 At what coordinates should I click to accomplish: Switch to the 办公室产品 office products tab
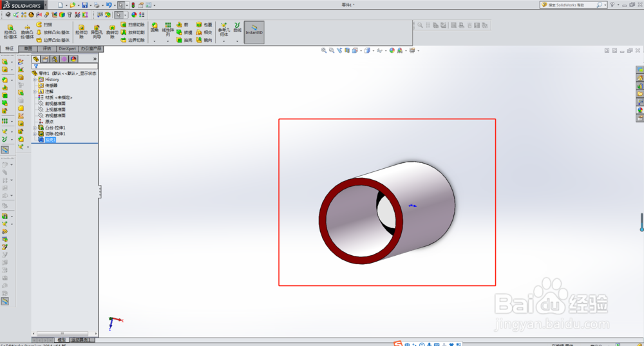click(91, 48)
